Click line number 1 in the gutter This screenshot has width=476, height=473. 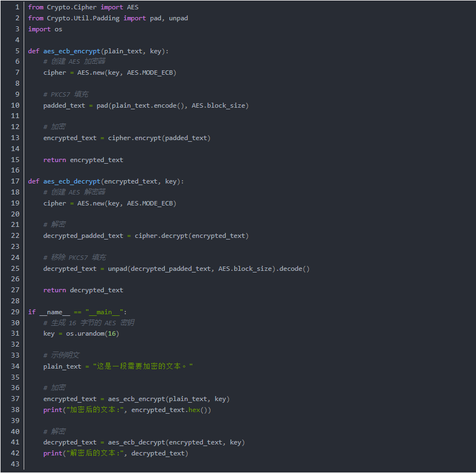point(17,7)
